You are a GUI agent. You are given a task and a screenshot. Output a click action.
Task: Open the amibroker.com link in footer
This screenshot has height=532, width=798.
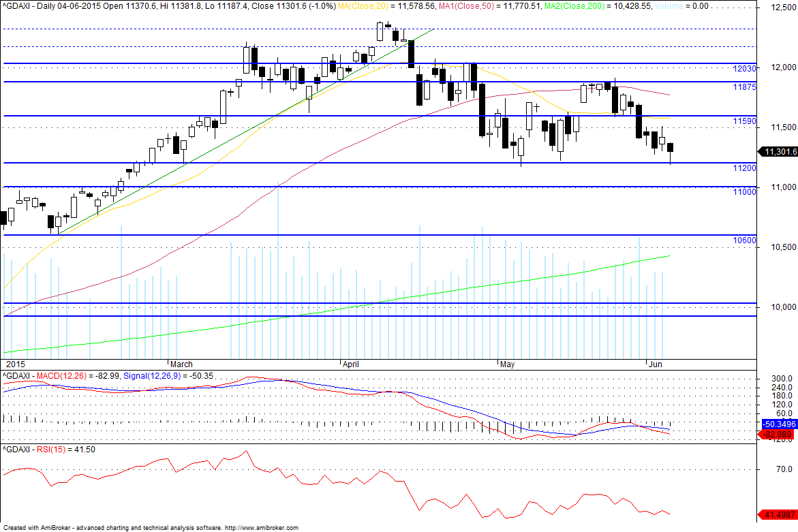[x=262, y=528]
